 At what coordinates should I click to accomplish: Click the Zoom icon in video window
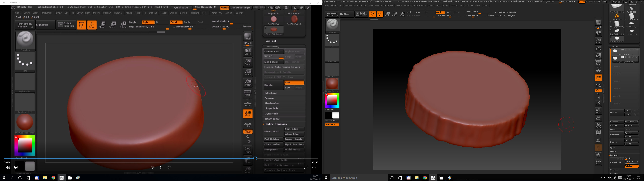248,62
